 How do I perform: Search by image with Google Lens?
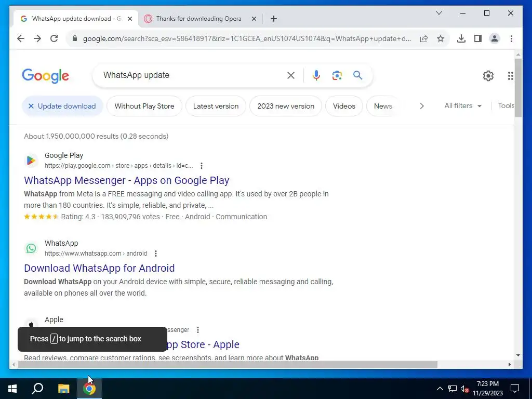pyautogui.click(x=337, y=75)
